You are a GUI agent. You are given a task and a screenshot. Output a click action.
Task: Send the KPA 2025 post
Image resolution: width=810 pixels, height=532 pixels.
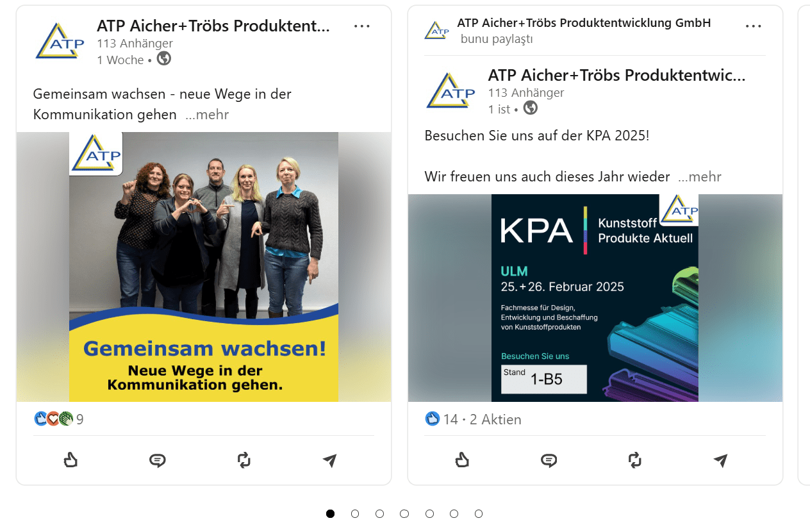coord(721,460)
